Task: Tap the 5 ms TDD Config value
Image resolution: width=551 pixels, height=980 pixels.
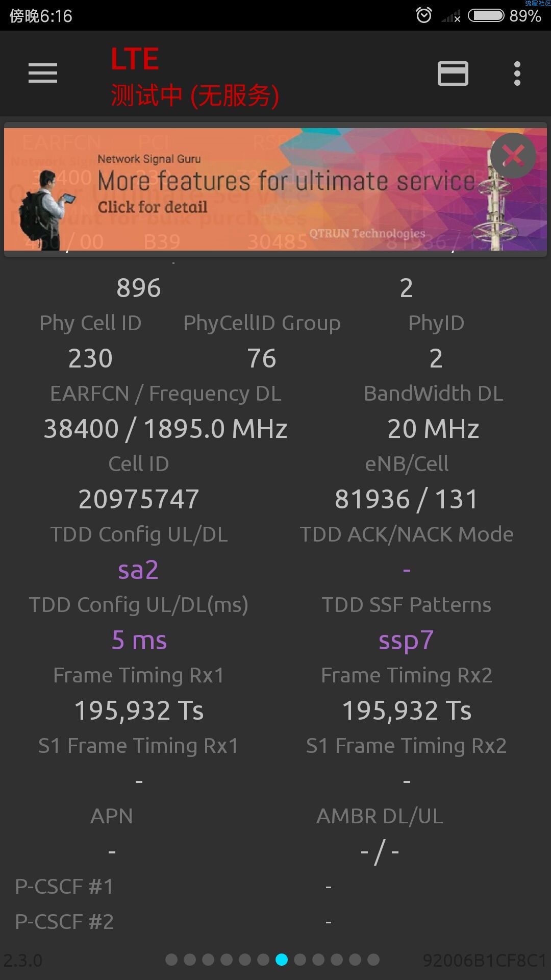Action: 139,640
